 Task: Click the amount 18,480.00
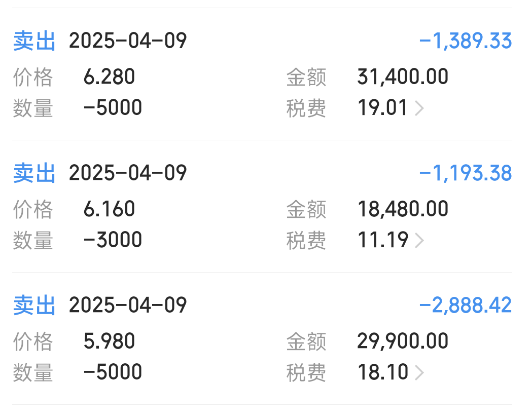click(403, 209)
